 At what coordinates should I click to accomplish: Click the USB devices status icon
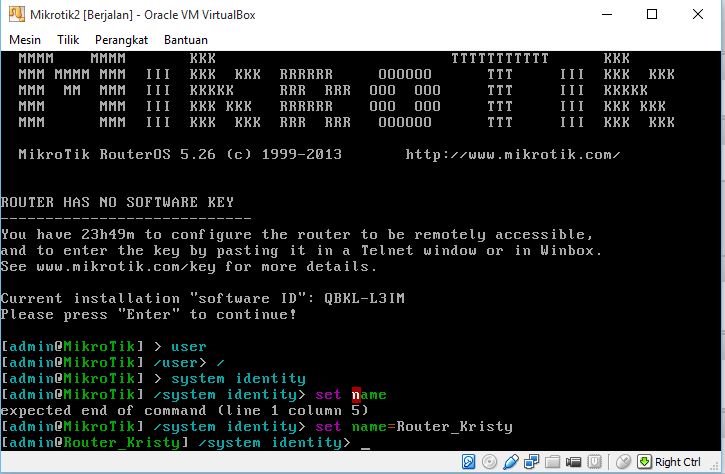click(x=510, y=462)
